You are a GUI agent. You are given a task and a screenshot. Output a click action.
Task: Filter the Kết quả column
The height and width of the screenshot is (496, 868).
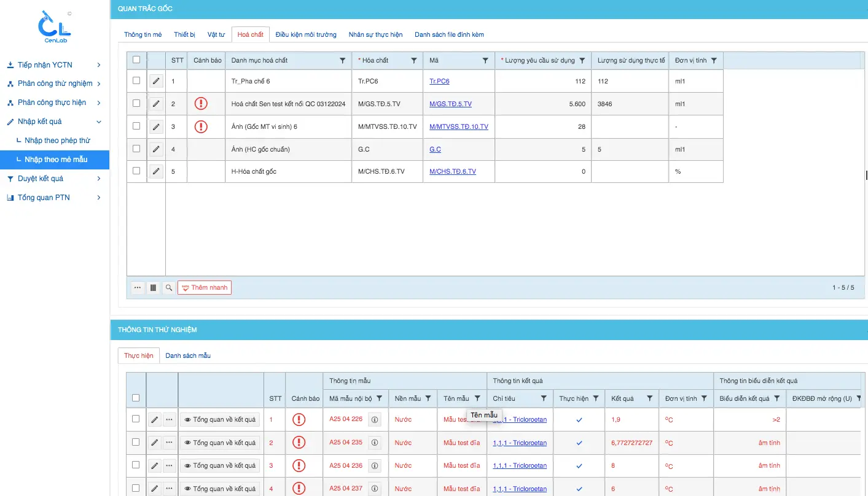(649, 398)
